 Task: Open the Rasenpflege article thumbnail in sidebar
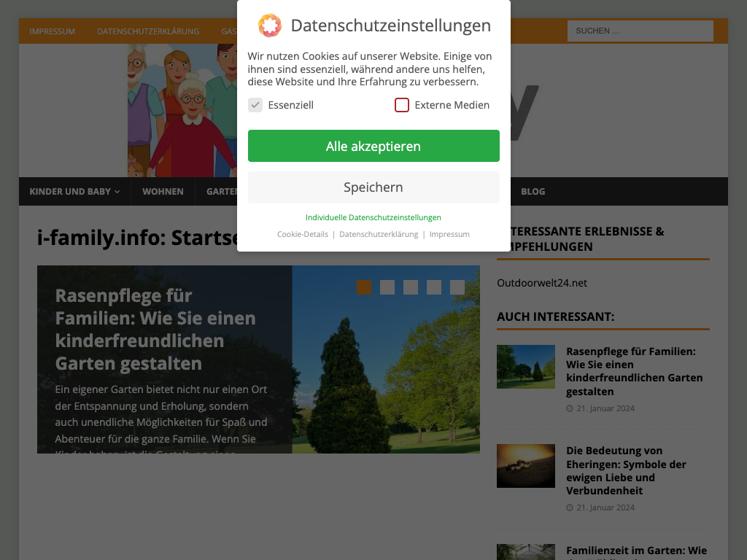tap(526, 367)
